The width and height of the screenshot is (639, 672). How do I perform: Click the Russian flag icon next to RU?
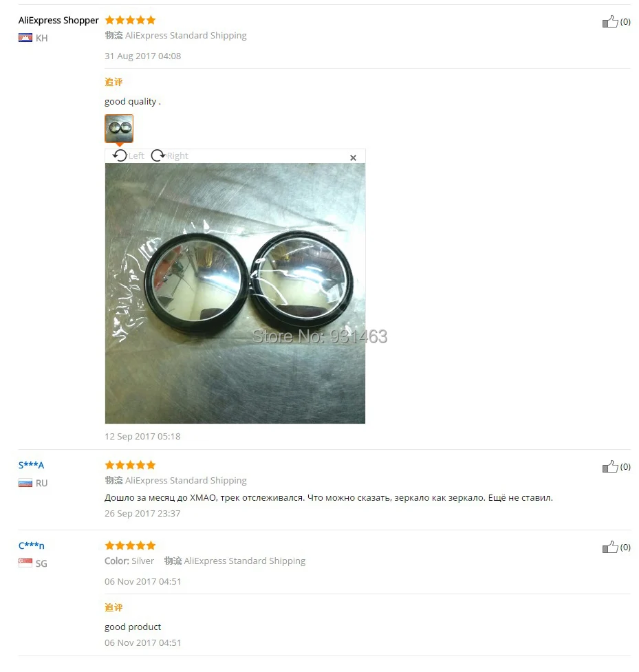point(25,483)
